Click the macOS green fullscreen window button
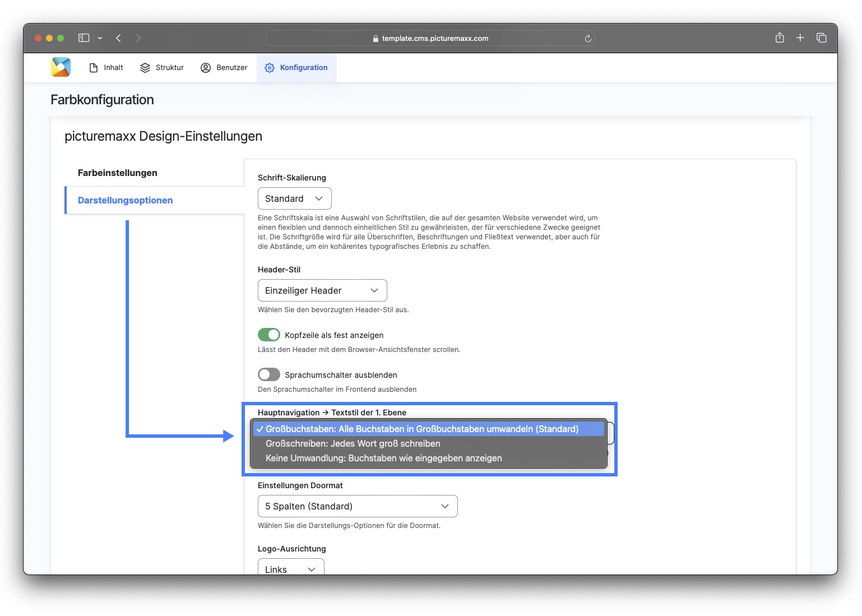The image size is (862, 616). tap(61, 38)
